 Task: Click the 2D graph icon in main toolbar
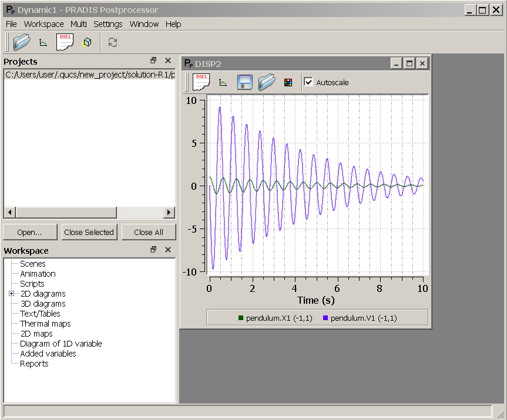pos(43,42)
